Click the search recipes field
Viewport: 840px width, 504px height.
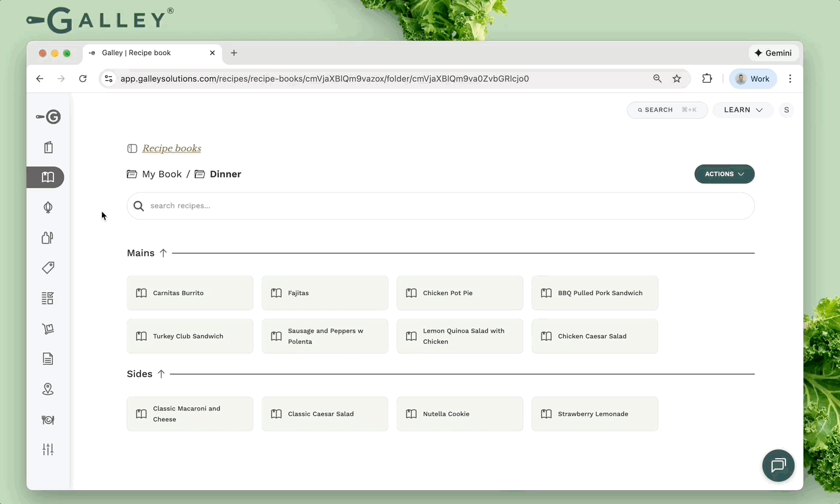point(440,206)
